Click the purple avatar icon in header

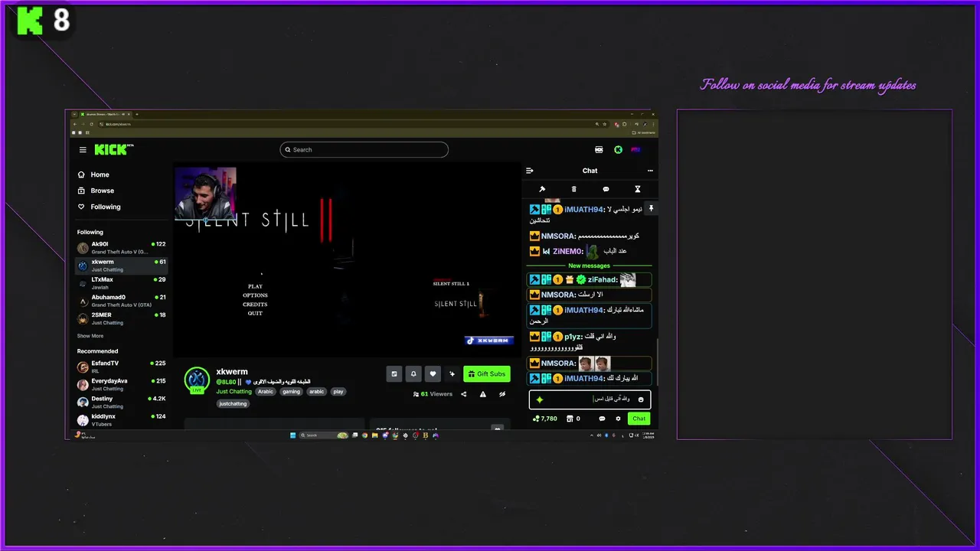[635, 150]
